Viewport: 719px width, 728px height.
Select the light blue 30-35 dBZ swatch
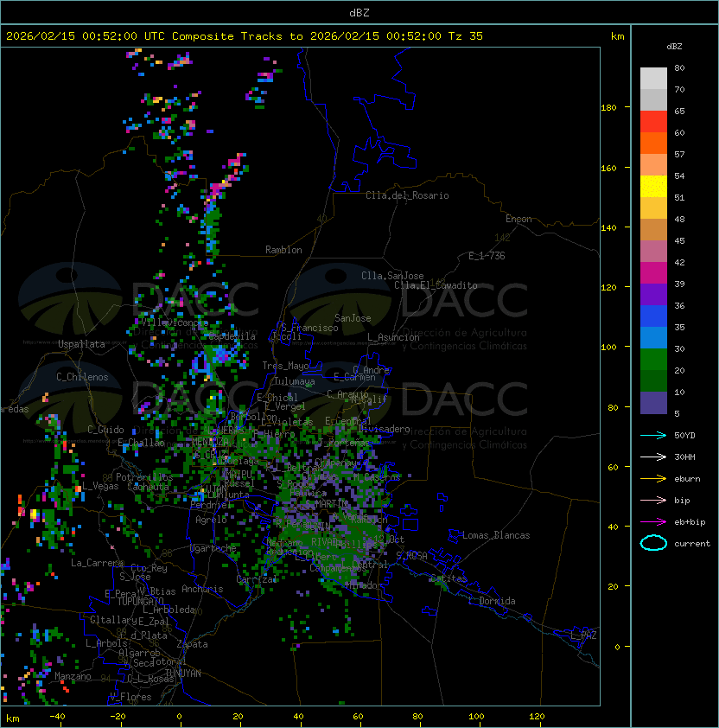coord(653,337)
